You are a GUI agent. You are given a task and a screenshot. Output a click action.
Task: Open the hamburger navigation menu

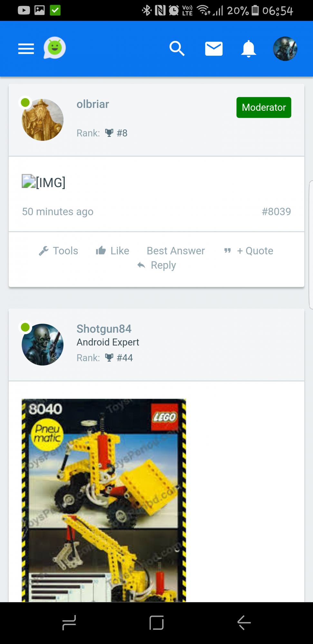click(26, 49)
